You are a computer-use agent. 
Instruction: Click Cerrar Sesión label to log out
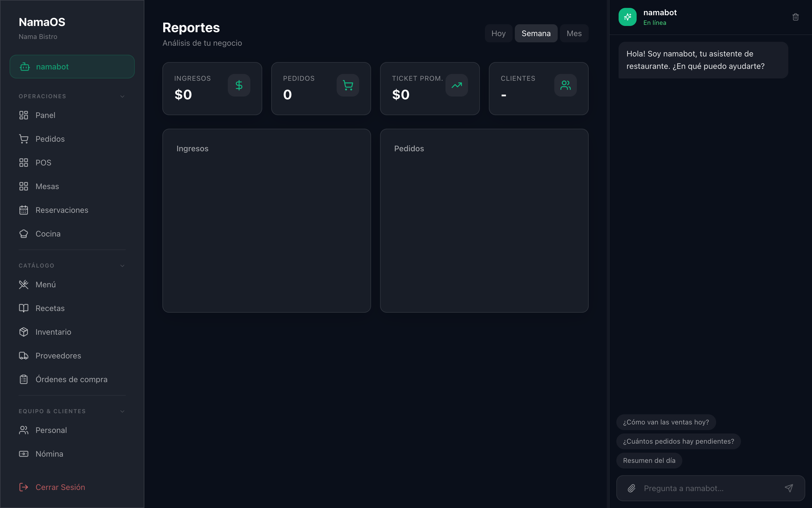coord(60,487)
